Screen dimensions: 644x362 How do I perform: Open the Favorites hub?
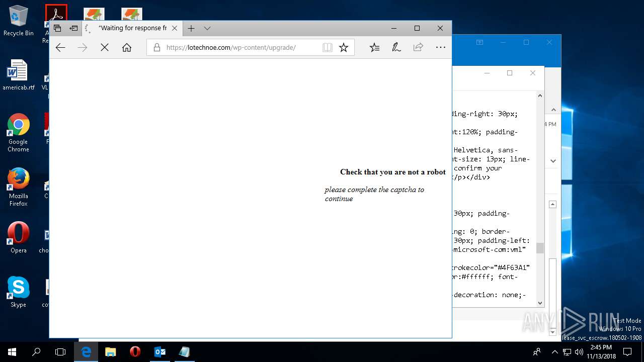[374, 47]
